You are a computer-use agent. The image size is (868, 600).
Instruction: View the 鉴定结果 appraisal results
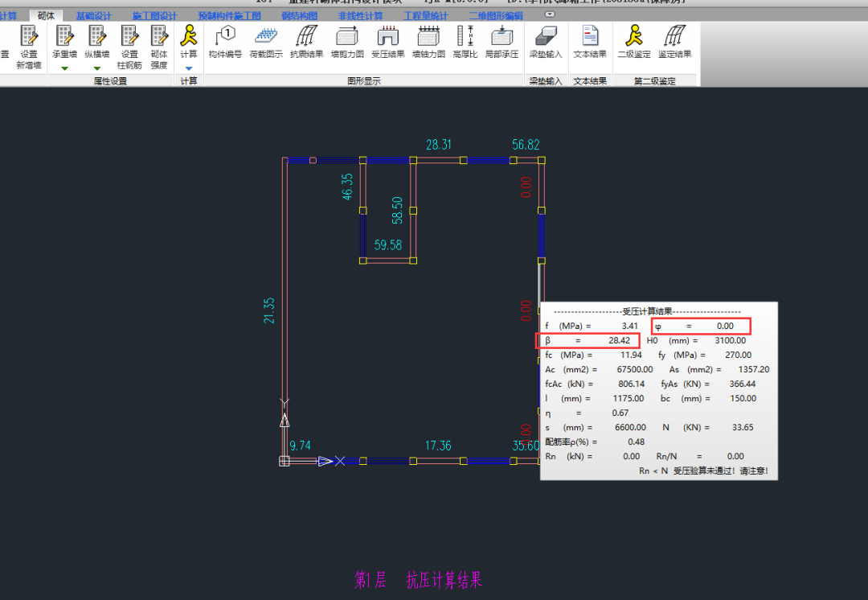point(675,36)
